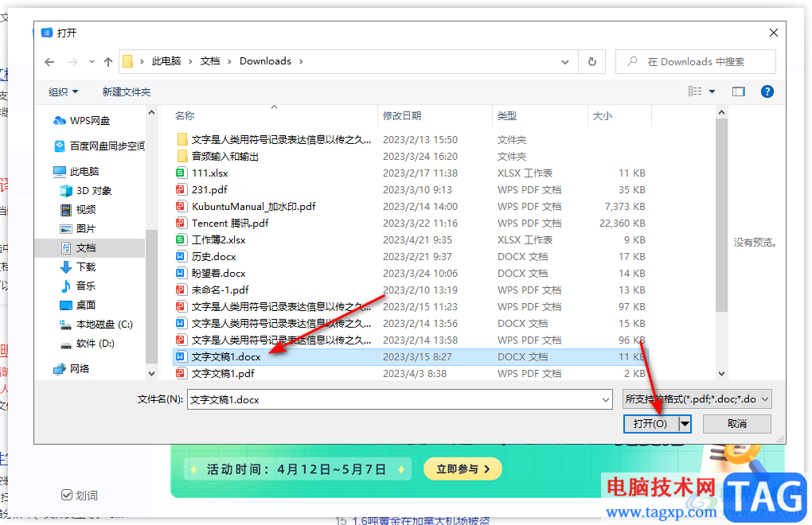
Task: Change view layout icon
Action: (x=695, y=91)
